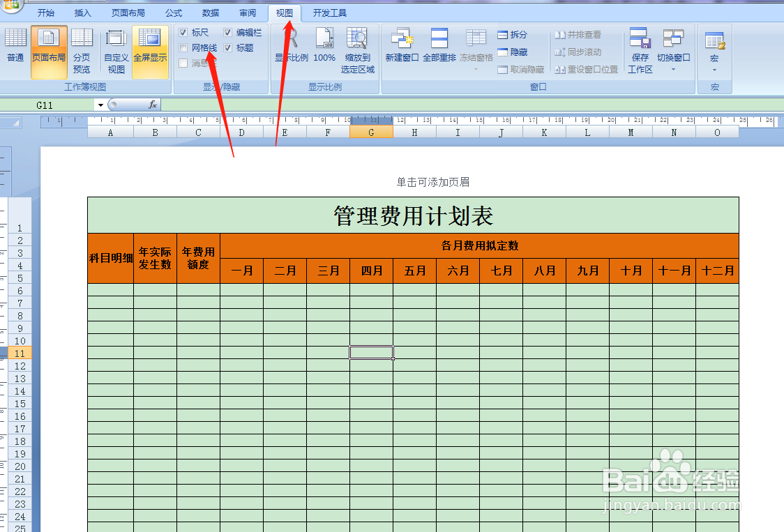The width and height of the screenshot is (784, 532).
Task: Enable the 网格线 gridlines checkbox
Action: click(181, 47)
